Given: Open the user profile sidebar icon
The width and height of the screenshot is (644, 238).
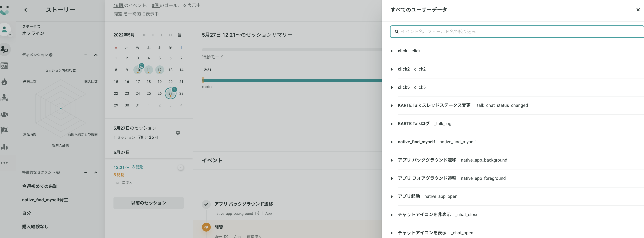Looking at the screenshot, I should 4,29.
